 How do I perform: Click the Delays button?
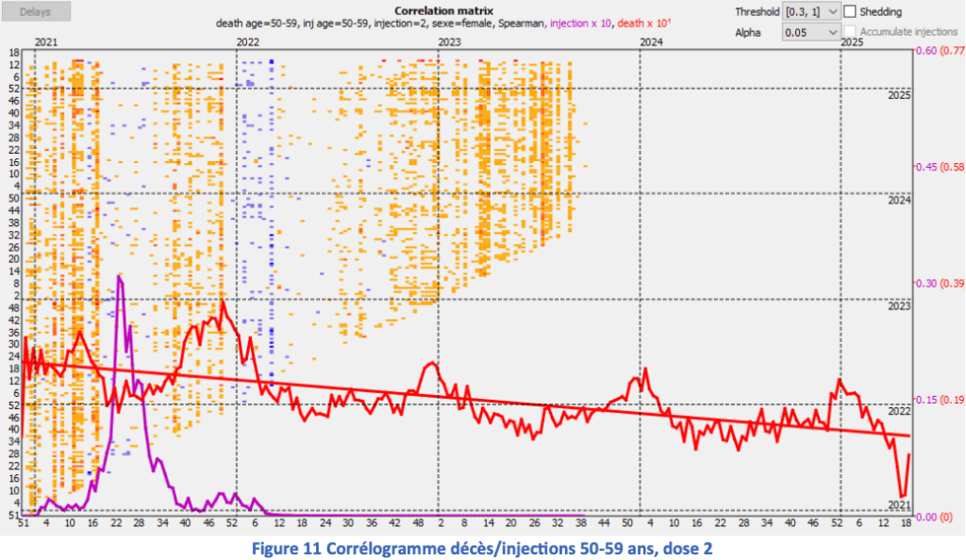pyautogui.click(x=39, y=13)
